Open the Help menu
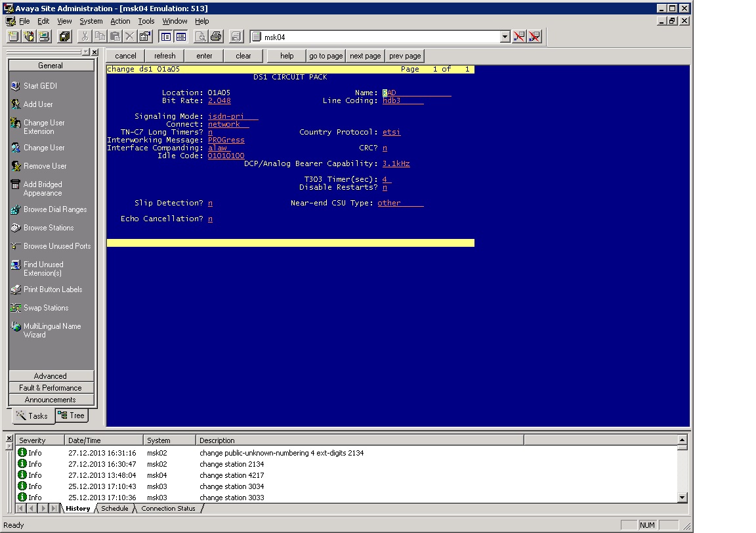This screenshot has height=533, width=756. tap(201, 21)
